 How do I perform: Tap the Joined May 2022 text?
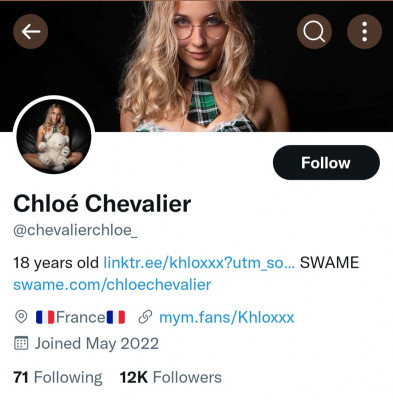pyautogui.click(x=97, y=344)
